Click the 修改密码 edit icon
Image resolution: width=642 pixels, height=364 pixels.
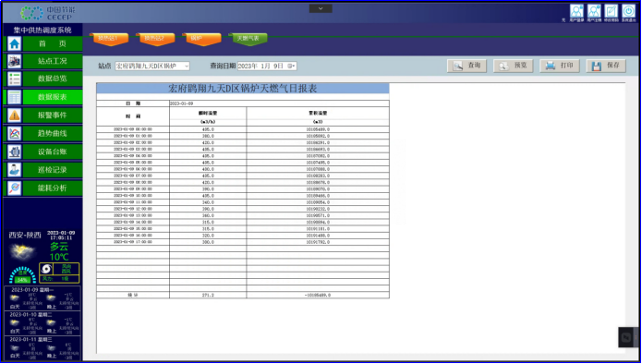(612, 11)
